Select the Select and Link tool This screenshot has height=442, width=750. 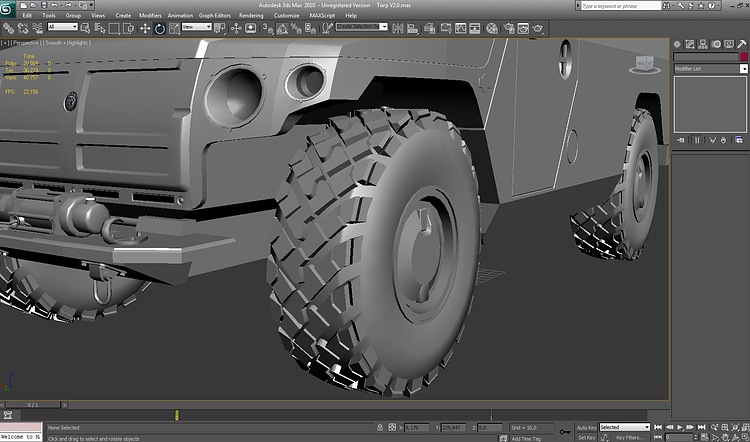(8, 29)
